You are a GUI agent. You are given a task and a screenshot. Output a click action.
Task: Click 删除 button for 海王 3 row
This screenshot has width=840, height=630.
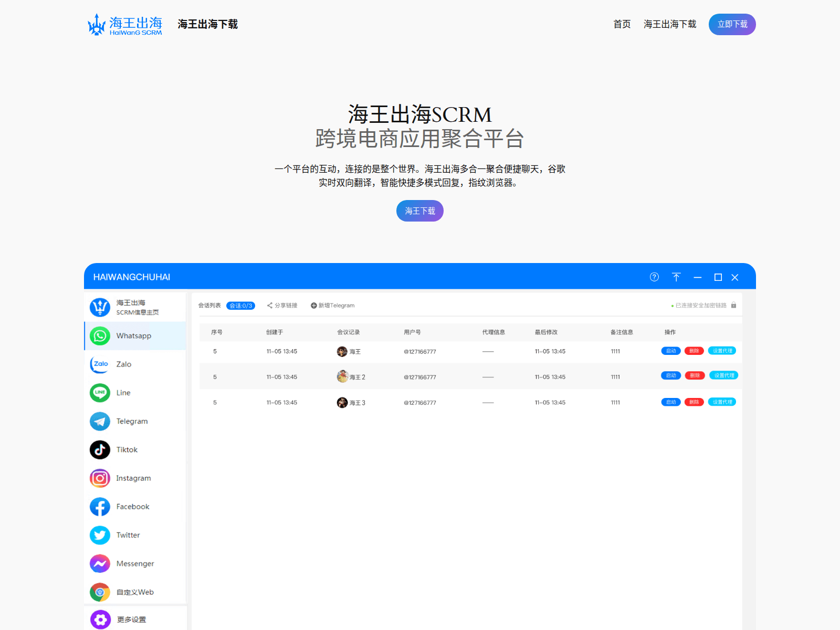(694, 402)
